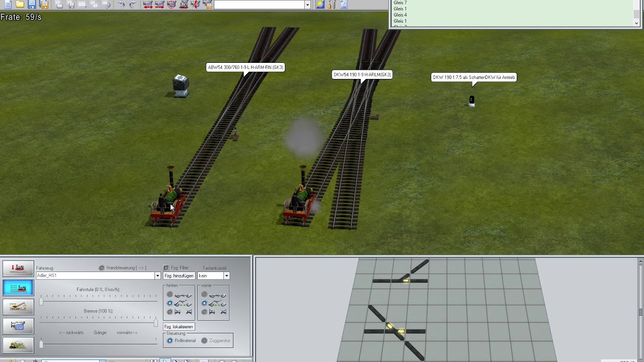Toggle the double slip switch in diagram
The width and height of the screenshot is (644, 362).
pyautogui.click(x=395, y=330)
